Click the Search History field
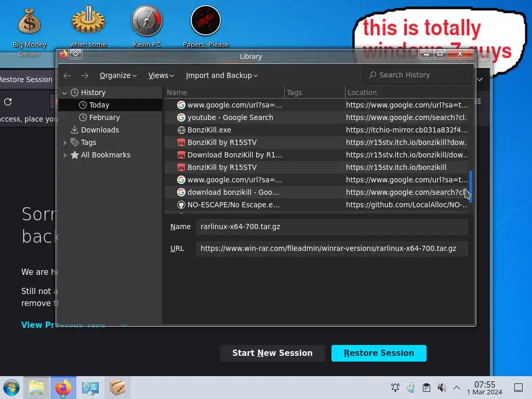The width and height of the screenshot is (532, 399). (417, 75)
